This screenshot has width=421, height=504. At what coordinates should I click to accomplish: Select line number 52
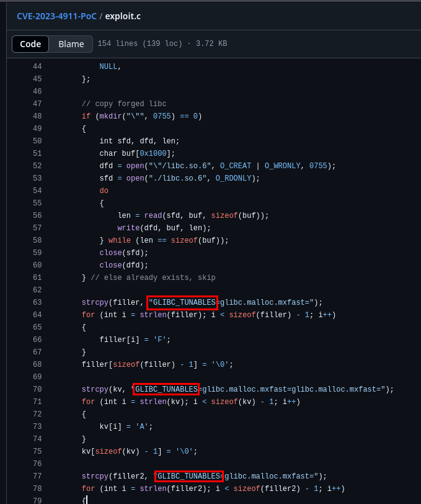[x=37, y=166]
